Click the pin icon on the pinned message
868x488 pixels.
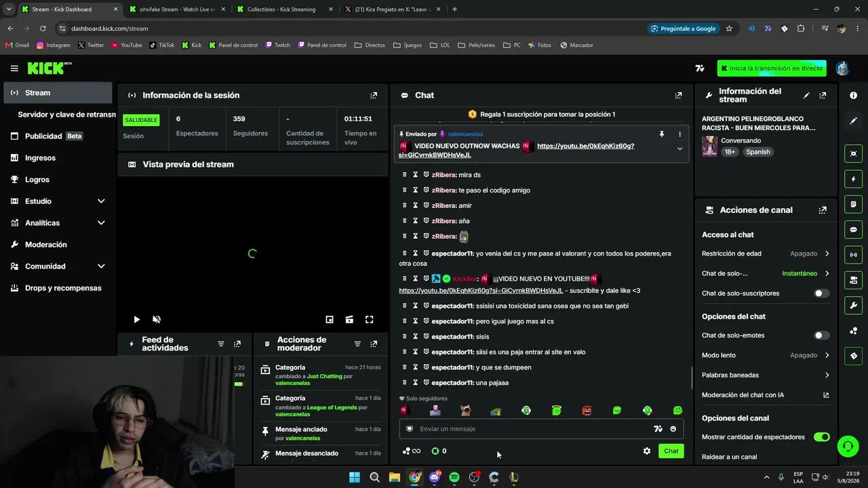click(662, 134)
